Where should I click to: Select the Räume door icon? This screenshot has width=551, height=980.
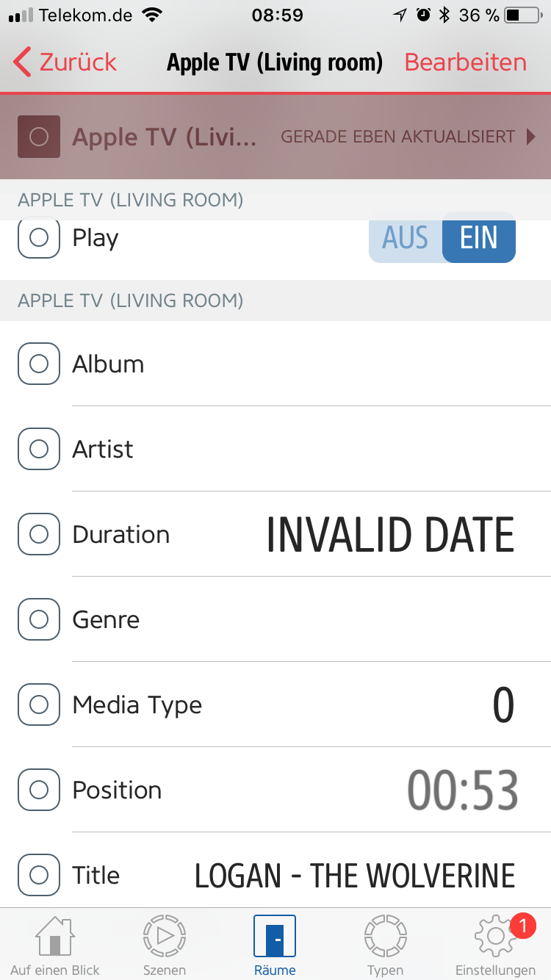click(275, 937)
